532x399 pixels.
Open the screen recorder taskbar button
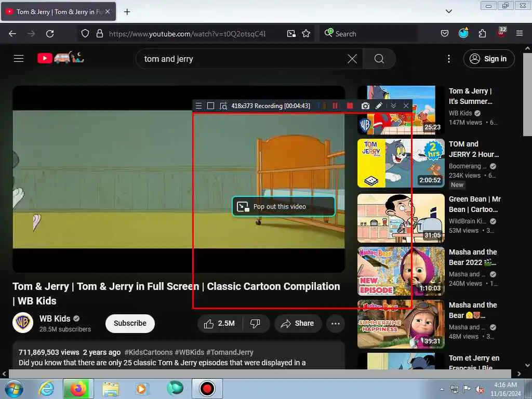point(207,389)
